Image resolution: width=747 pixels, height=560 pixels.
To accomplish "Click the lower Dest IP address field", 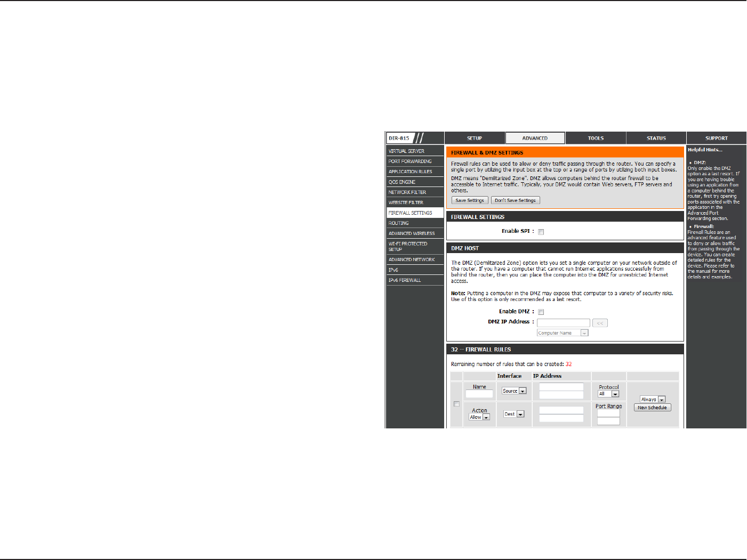I will pos(561,418).
